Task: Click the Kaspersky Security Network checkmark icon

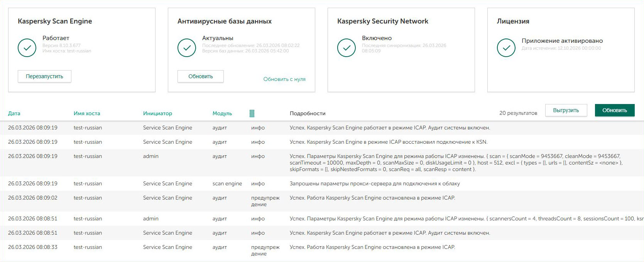Action: pos(347,48)
